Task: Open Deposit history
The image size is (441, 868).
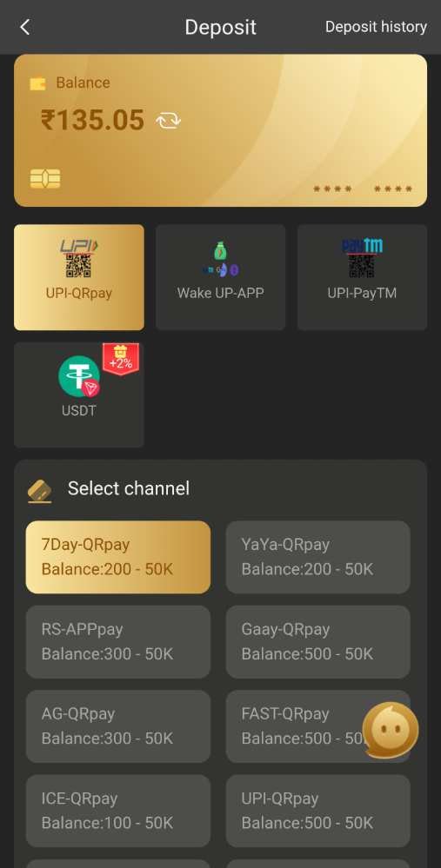Action: tap(376, 27)
